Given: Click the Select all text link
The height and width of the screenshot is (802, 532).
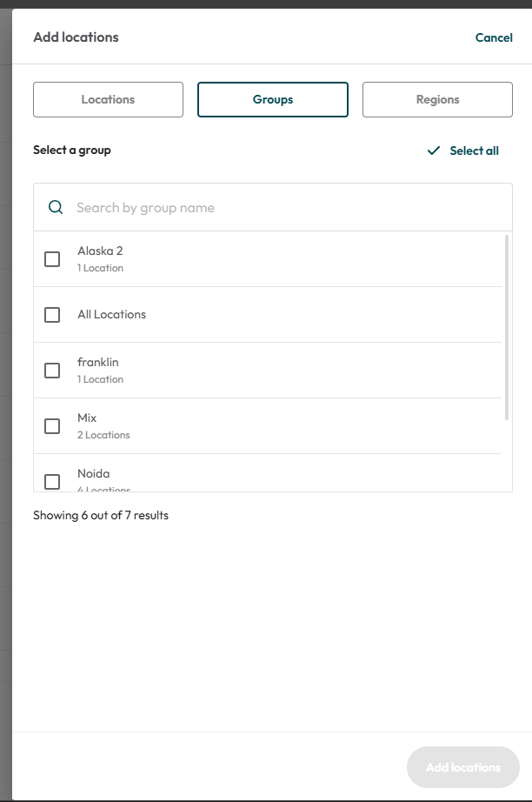Looking at the screenshot, I should point(475,150).
